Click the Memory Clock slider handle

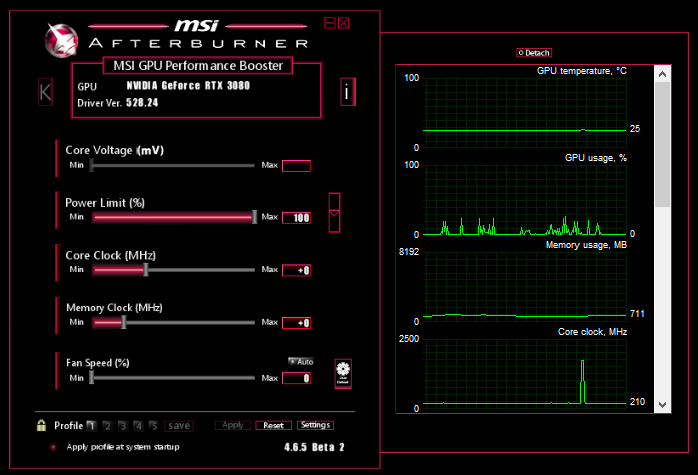pos(124,322)
